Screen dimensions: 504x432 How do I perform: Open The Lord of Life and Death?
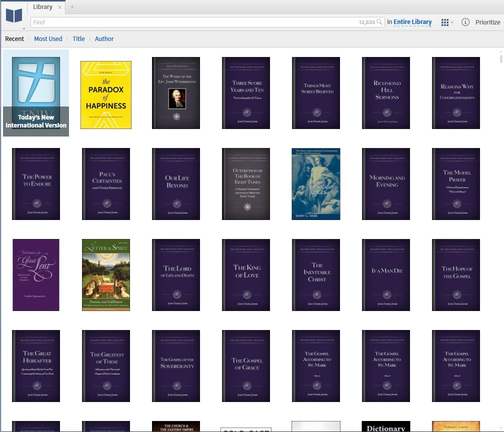pyautogui.click(x=176, y=275)
